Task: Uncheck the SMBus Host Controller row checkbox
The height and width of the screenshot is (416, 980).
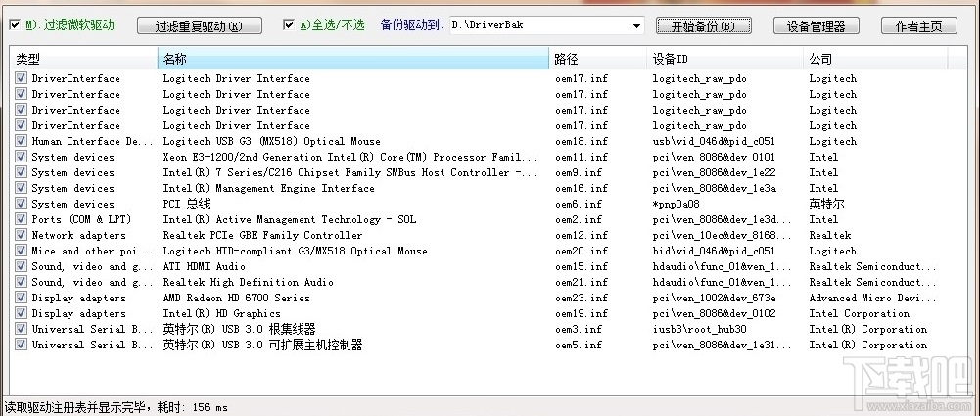Action: click(x=22, y=171)
